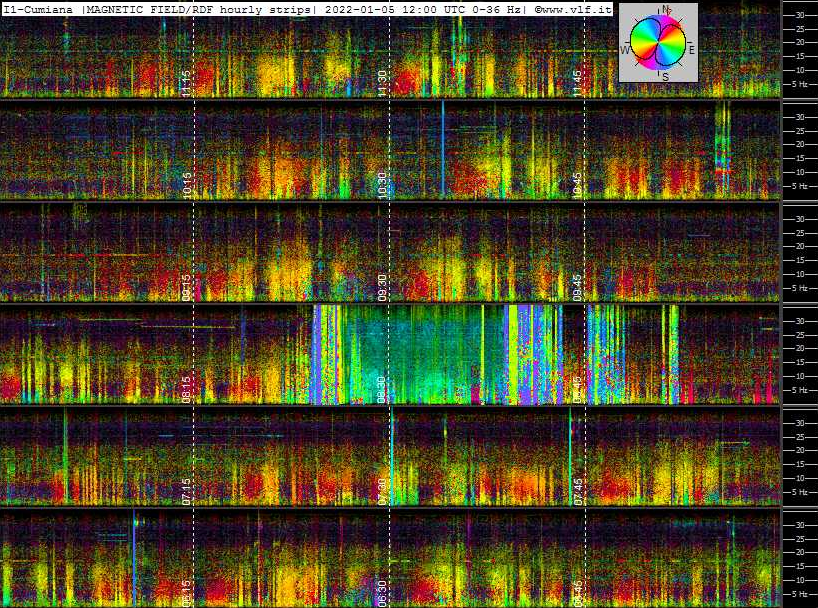Select the 10:15 time marker
The image size is (818, 608).
pos(187,186)
